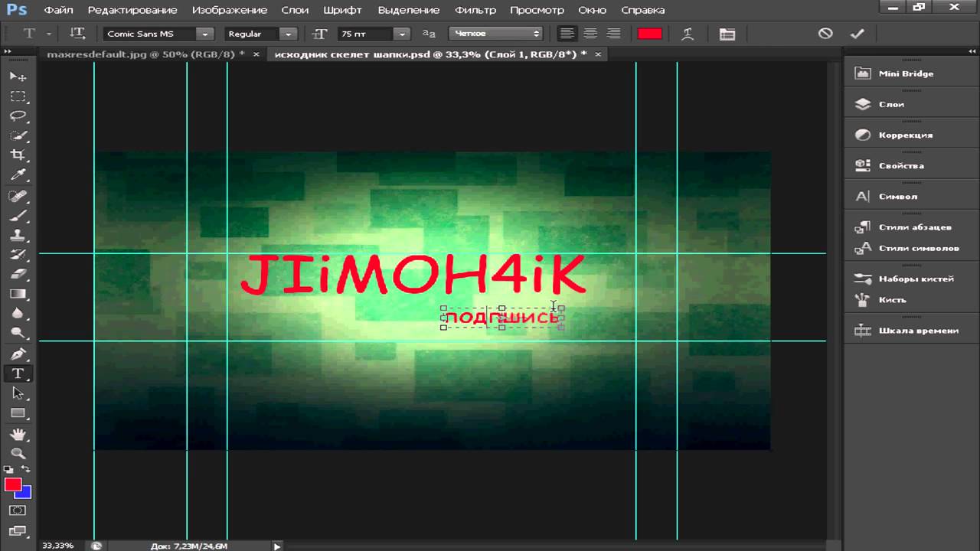This screenshot has height=551, width=980.
Task: Open the red text color swatch
Action: [649, 34]
